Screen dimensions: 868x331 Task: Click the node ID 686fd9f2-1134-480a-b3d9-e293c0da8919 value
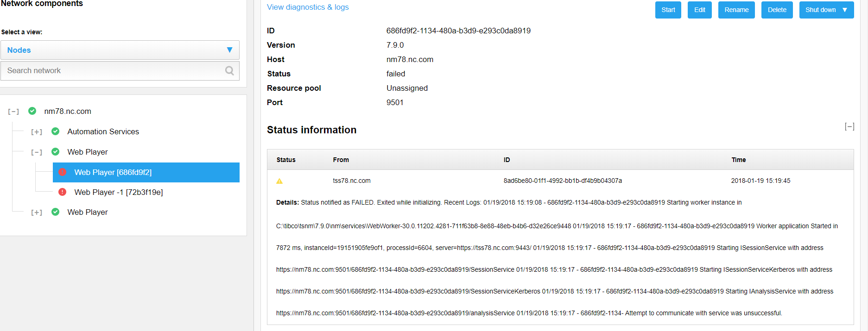458,31
